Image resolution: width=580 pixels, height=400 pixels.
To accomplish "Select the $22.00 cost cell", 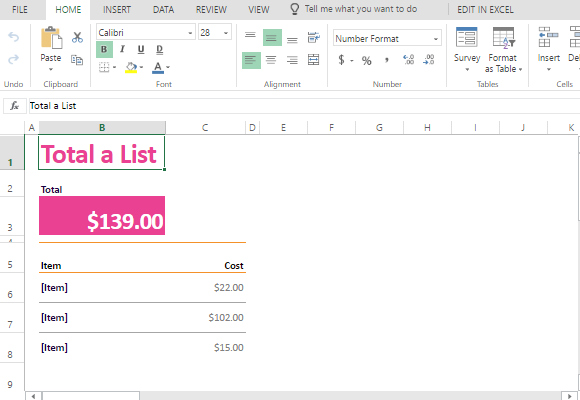I will point(205,288).
